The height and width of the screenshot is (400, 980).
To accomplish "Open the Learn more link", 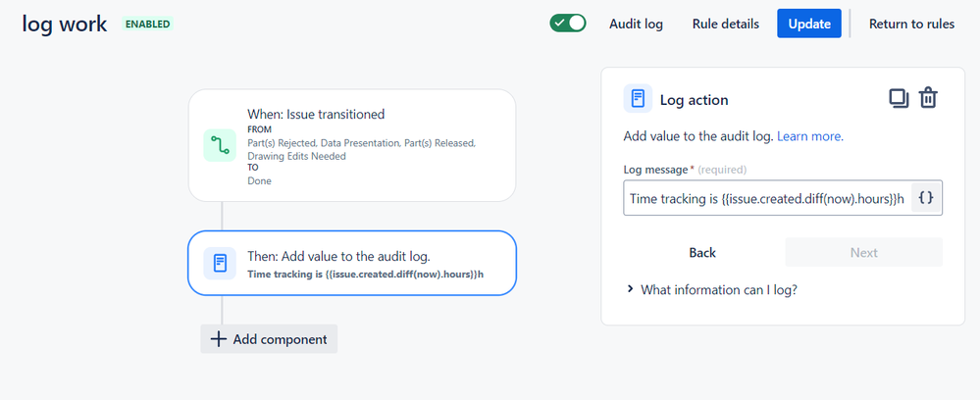I will pyautogui.click(x=810, y=136).
